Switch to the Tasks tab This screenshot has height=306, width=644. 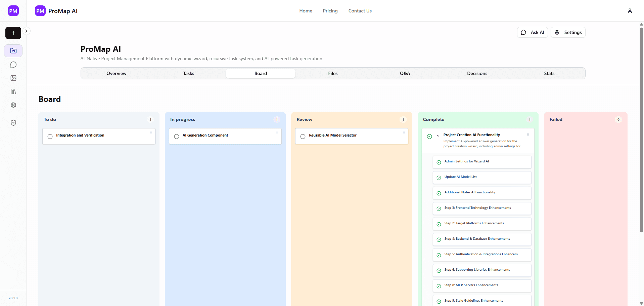click(188, 73)
